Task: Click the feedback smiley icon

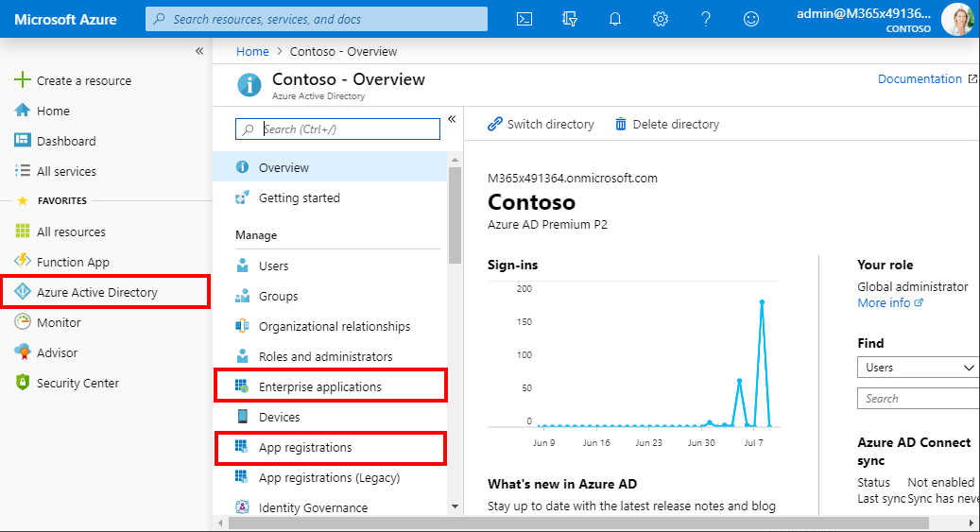Action: point(751,19)
